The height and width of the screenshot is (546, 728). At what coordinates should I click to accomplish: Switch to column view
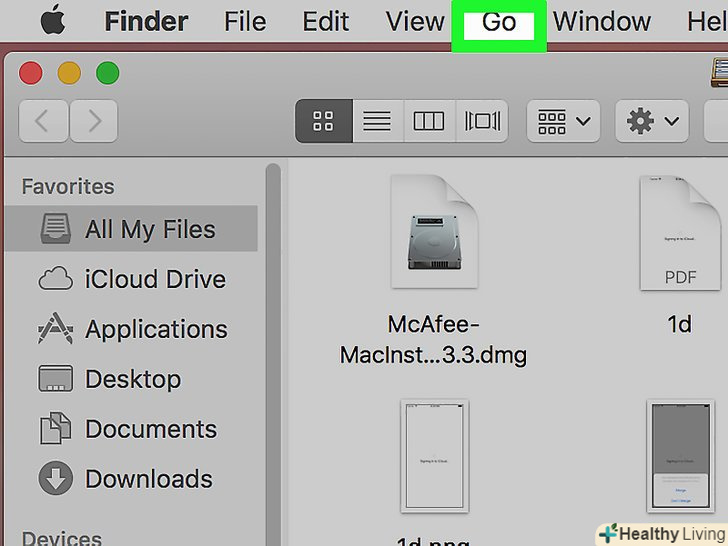tap(429, 121)
